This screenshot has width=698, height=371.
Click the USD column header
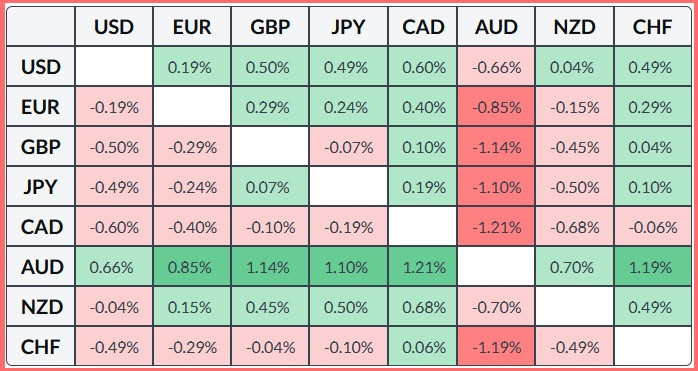click(x=114, y=27)
